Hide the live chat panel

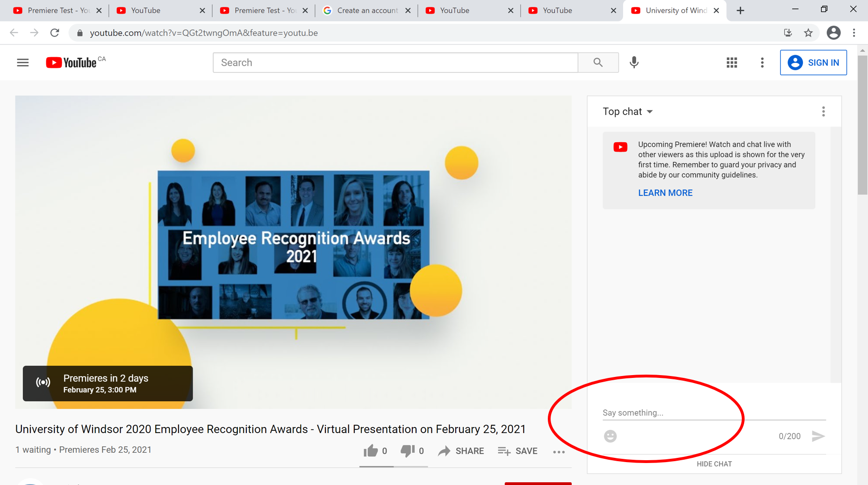pyautogui.click(x=714, y=464)
